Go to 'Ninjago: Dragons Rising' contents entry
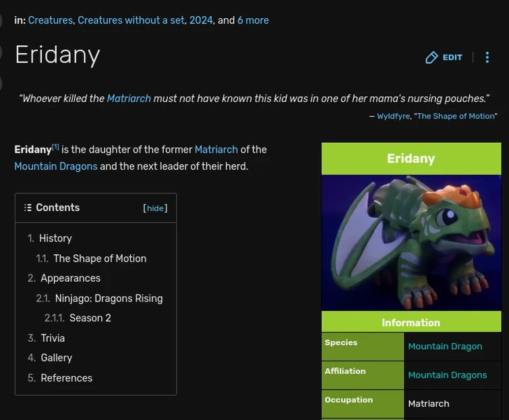The image size is (509, 420). (x=109, y=298)
